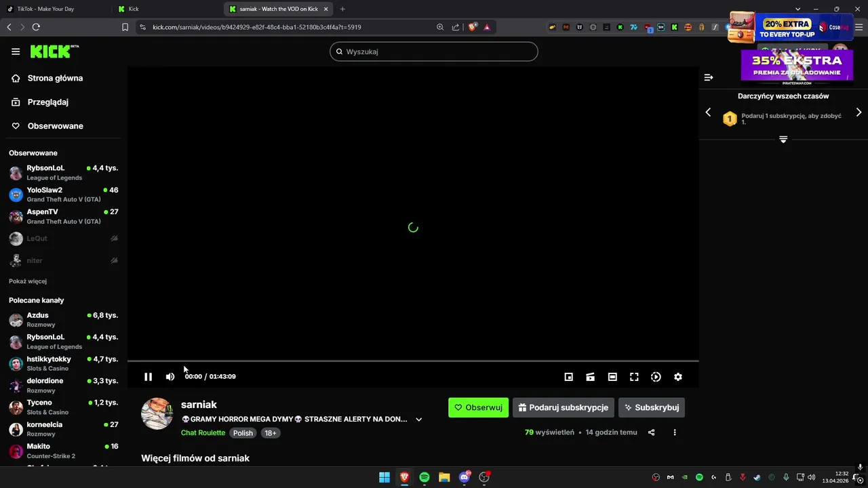Open Discord from the taskbar
Viewport: 868px width, 488px height.
[x=465, y=477]
